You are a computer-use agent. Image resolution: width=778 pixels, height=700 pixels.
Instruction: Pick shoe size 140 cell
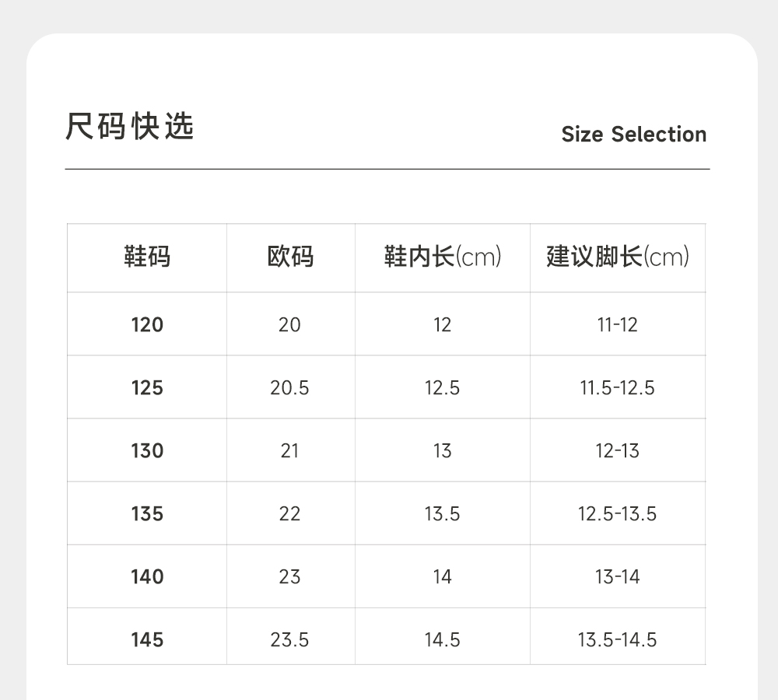click(x=147, y=576)
